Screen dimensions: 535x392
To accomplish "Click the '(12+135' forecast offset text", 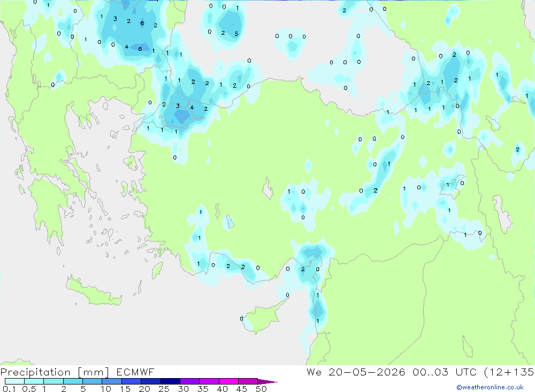I will click(509, 372).
